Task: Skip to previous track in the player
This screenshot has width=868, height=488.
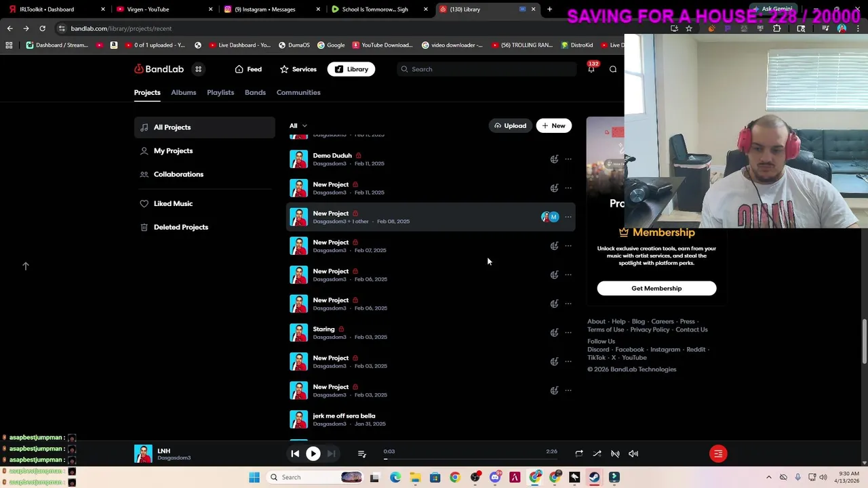Action: click(295, 453)
